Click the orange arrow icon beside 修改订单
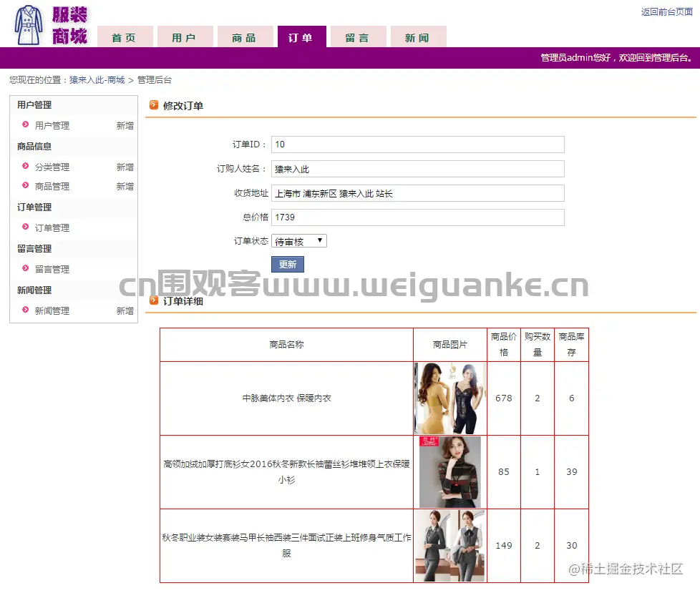 154,105
